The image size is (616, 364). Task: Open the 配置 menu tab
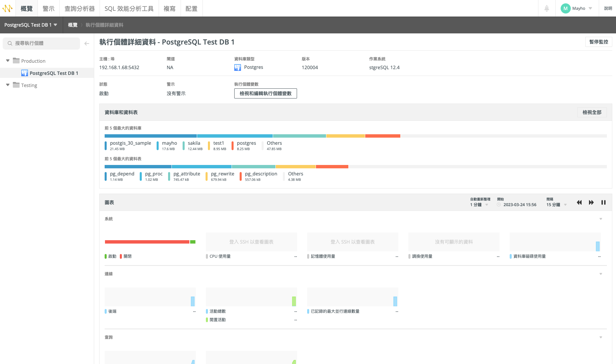pos(191,8)
